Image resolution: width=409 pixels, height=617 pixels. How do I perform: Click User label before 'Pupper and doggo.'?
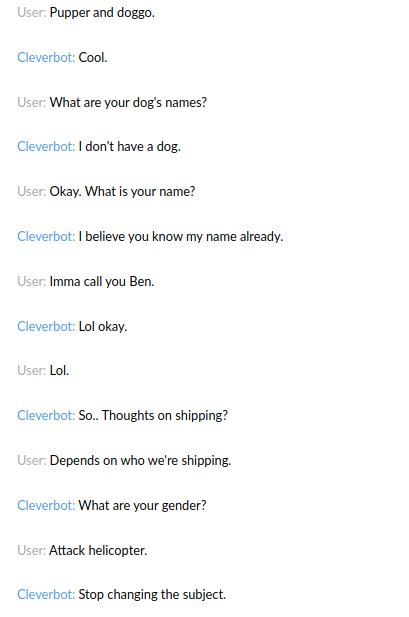click(x=31, y=13)
